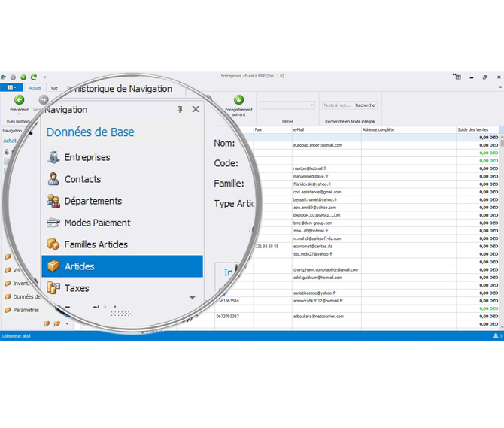Click the Taxes coins icon
This screenshot has width=504, height=428.
[53, 288]
